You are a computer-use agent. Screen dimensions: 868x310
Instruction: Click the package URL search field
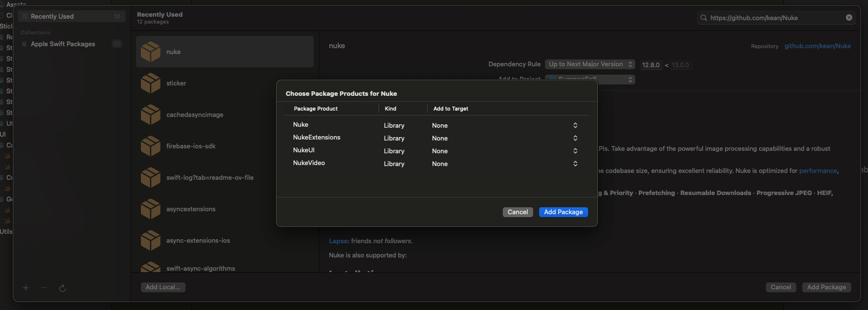click(776, 18)
